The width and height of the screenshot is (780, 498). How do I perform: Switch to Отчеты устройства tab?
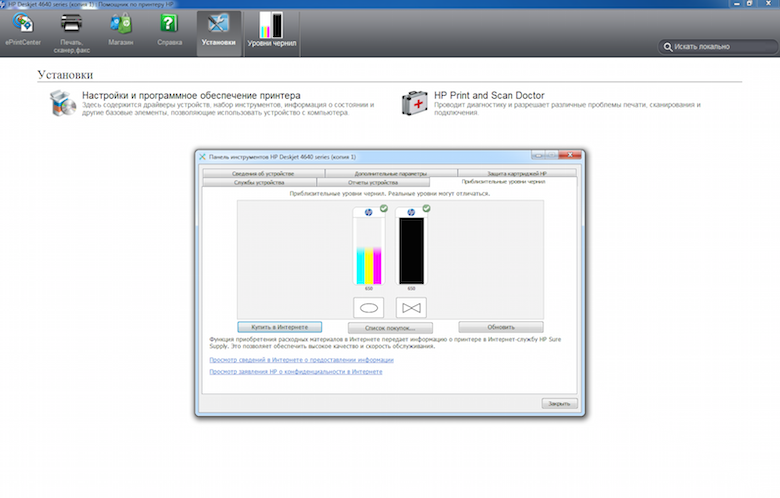[x=373, y=183]
